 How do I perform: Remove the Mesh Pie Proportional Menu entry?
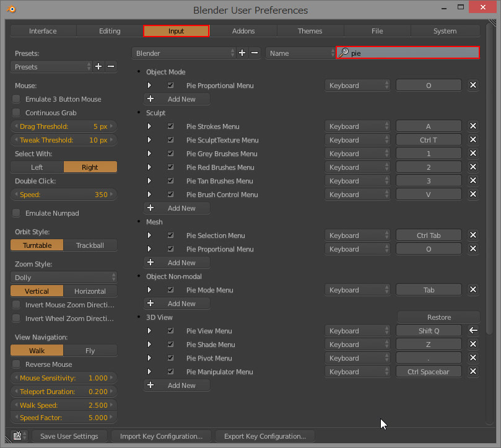(x=473, y=248)
